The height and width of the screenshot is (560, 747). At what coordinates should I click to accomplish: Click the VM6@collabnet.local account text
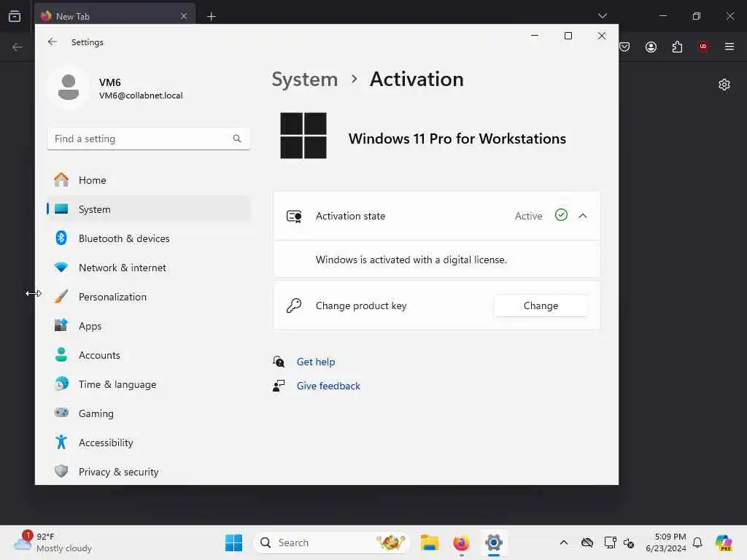tap(141, 96)
